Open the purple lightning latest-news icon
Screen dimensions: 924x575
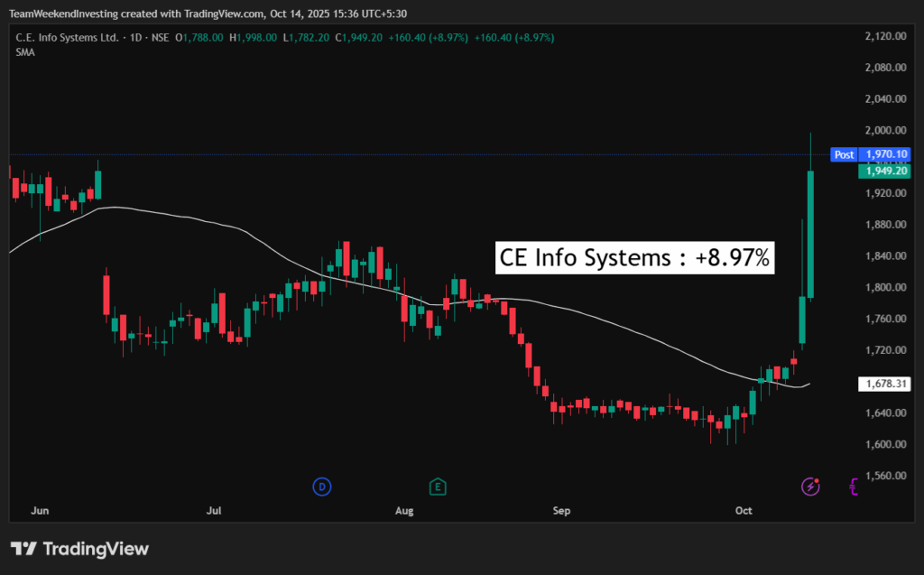pyautogui.click(x=810, y=487)
